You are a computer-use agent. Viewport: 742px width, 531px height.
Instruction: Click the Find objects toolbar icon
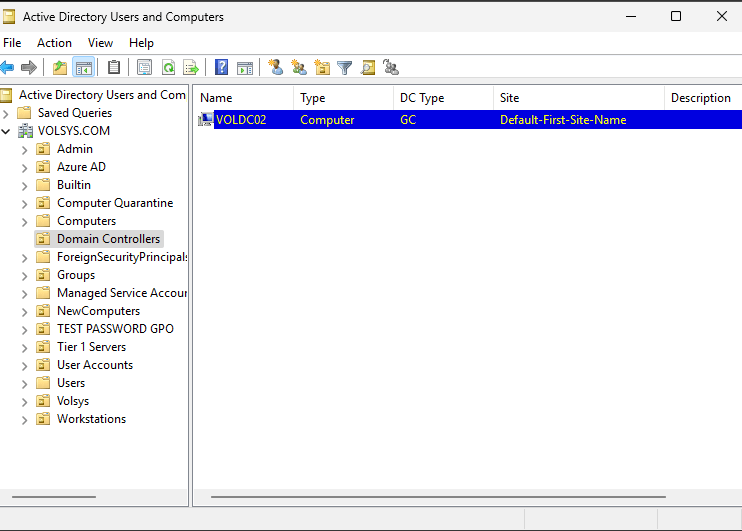click(368, 68)
